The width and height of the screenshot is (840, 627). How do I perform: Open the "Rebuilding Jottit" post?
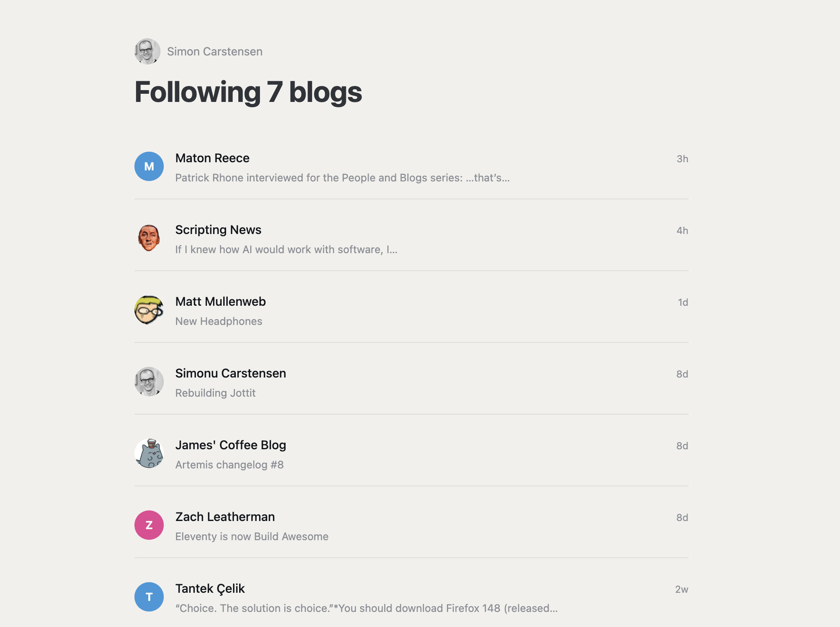point(215,393)
